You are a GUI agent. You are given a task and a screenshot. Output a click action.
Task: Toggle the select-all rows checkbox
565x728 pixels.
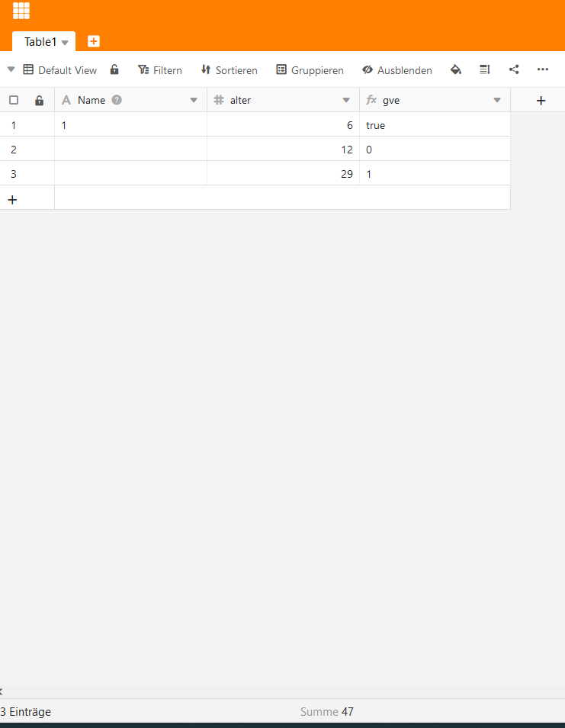tap(14, 100)
